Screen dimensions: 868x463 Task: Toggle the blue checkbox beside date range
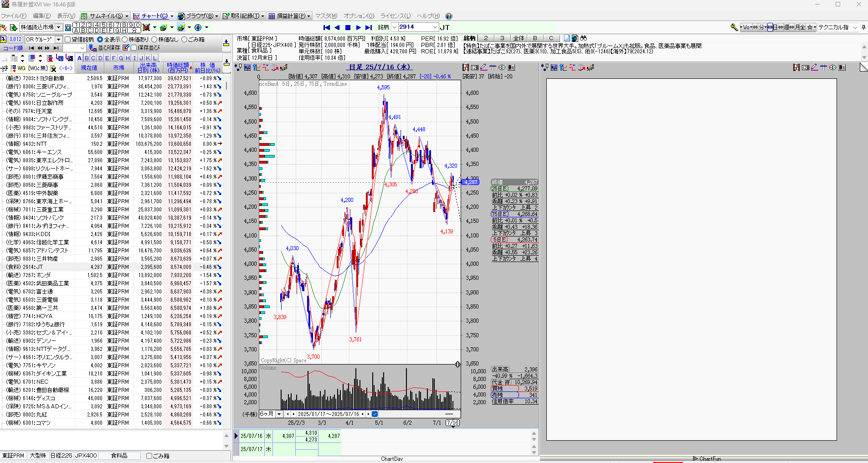click(x=375, y=414)
